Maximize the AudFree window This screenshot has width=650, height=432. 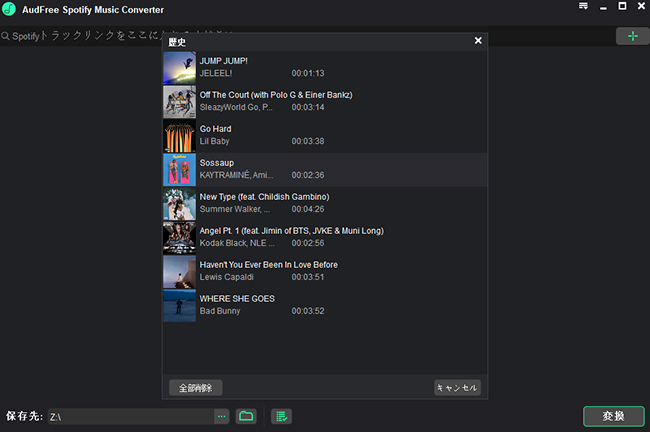[622, 6]
